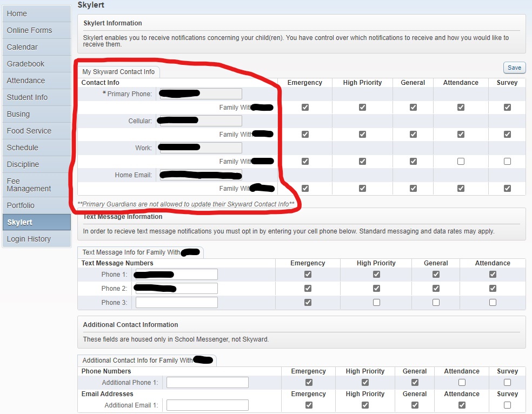This screenshot has height=414, width=532.
Task: Click the Save button
Action: click(x=514, y=68)
